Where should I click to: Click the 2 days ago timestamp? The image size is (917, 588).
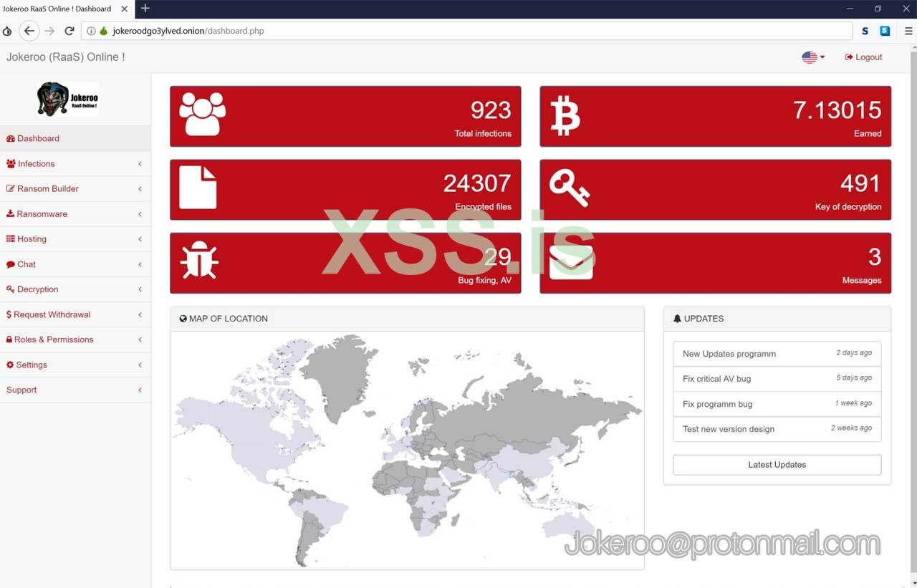(854, 353)
